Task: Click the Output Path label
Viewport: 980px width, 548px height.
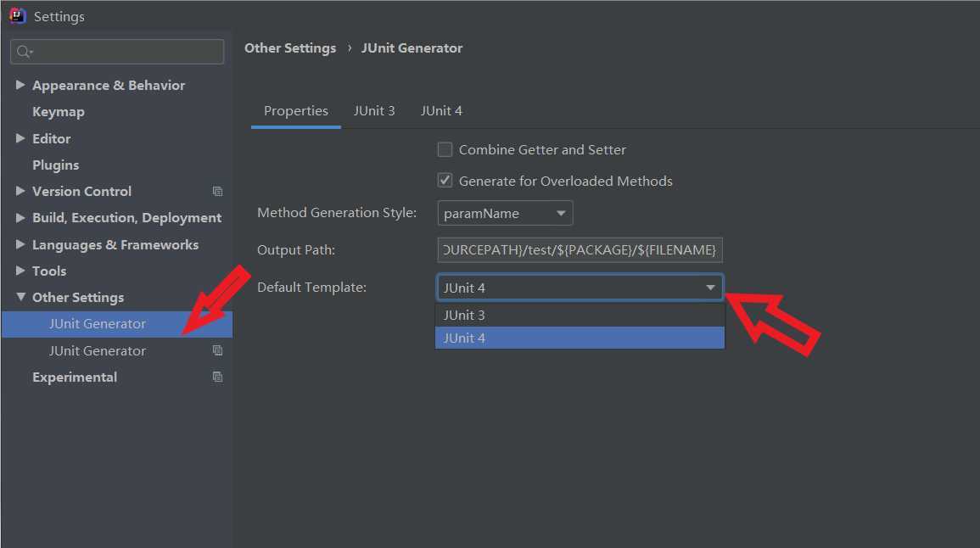Action: point(296,250)
